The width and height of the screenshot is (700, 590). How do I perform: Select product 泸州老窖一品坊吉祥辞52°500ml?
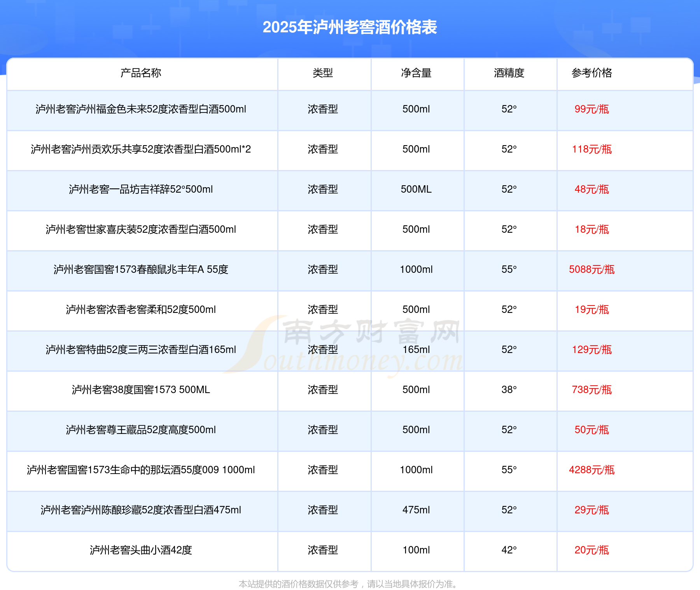141,189
